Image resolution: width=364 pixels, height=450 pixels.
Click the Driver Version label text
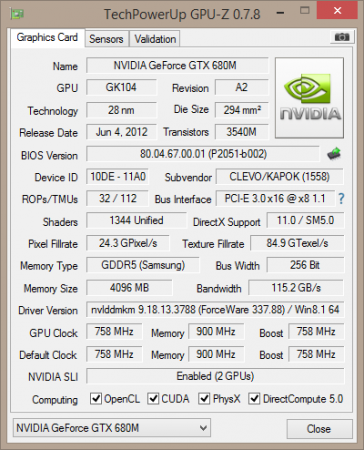tap(48, 310)
